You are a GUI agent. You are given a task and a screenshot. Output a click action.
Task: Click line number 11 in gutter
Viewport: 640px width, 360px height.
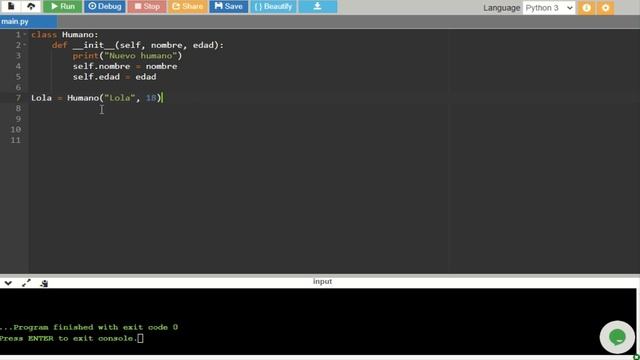click(x=16, y=140)
